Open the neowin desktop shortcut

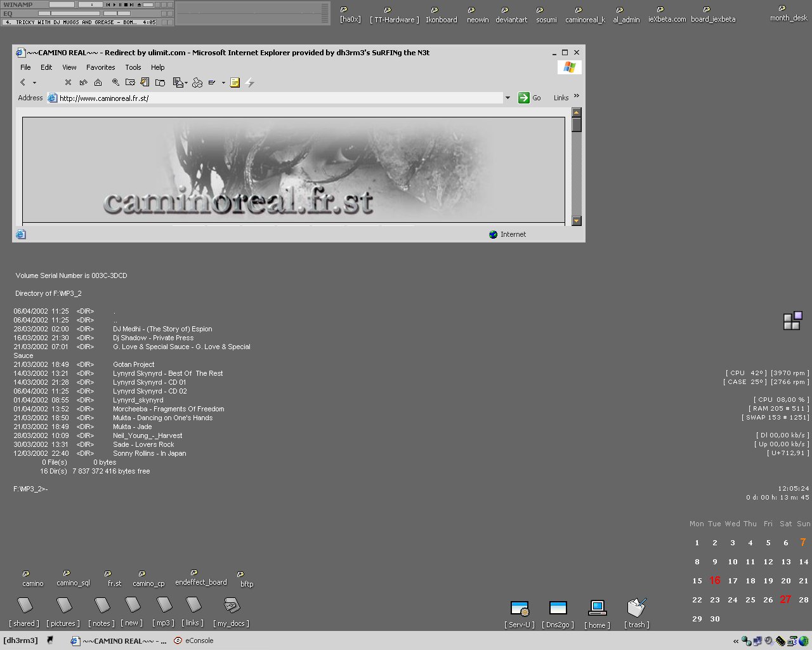(x=478, y=15)
